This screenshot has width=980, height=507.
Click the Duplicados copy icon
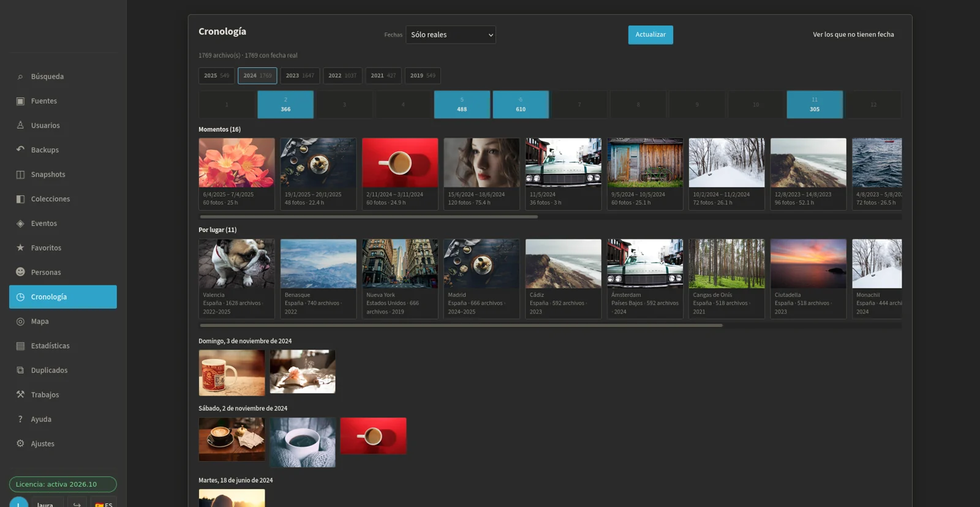coord(20,370)
